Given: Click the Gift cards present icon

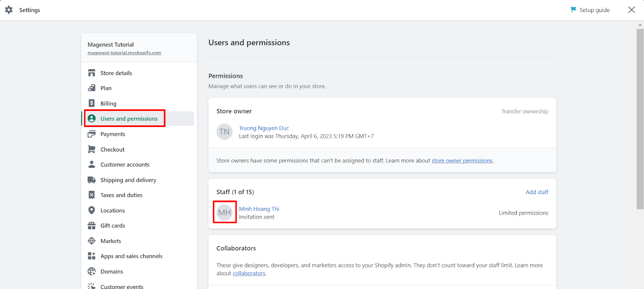Looking at the screenshot, I should pos(92,225).
